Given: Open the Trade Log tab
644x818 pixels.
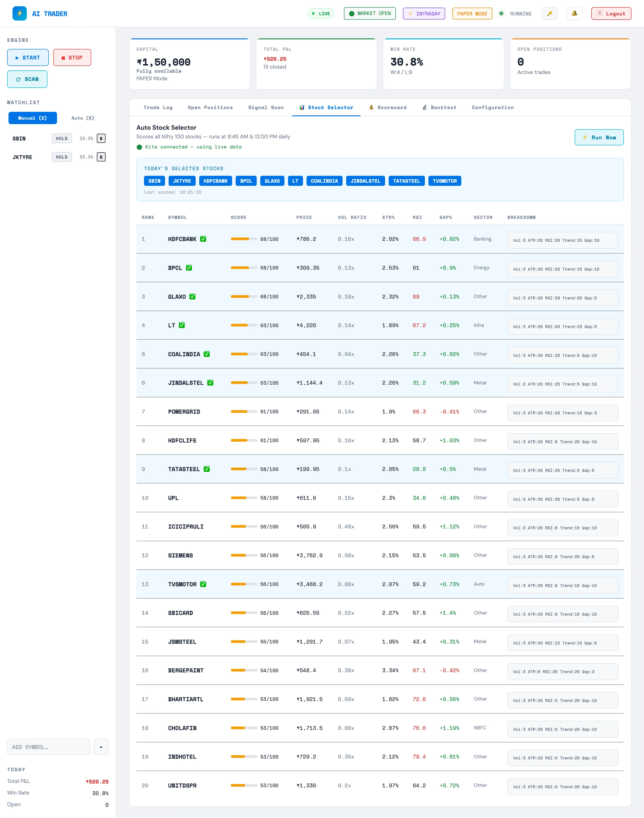Looking at the screenshot, I should [x=158, y=107].
